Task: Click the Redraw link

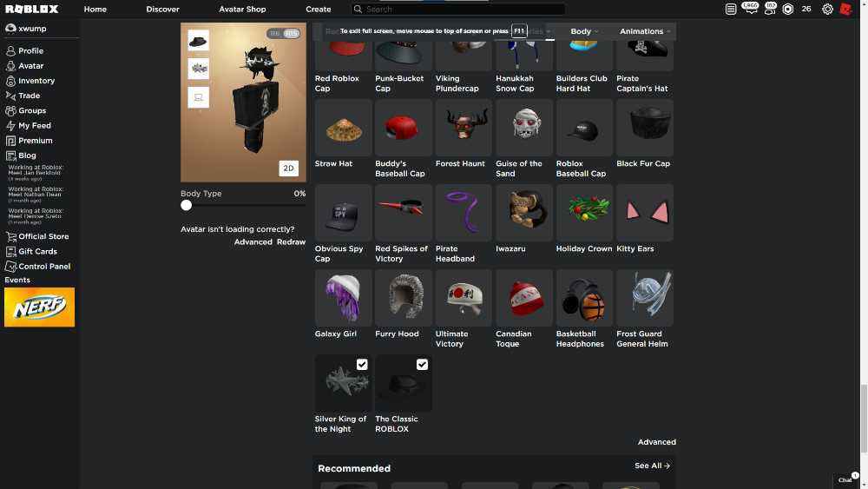Action: click(291, 242)
